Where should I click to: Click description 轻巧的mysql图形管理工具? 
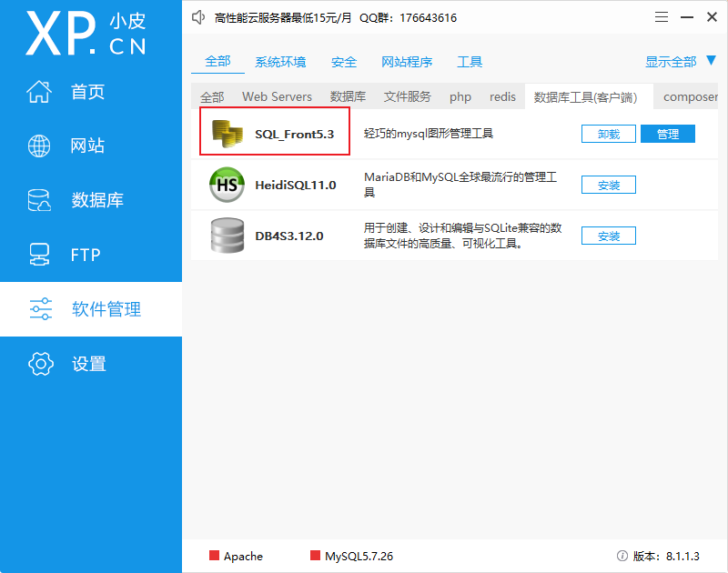428,134
